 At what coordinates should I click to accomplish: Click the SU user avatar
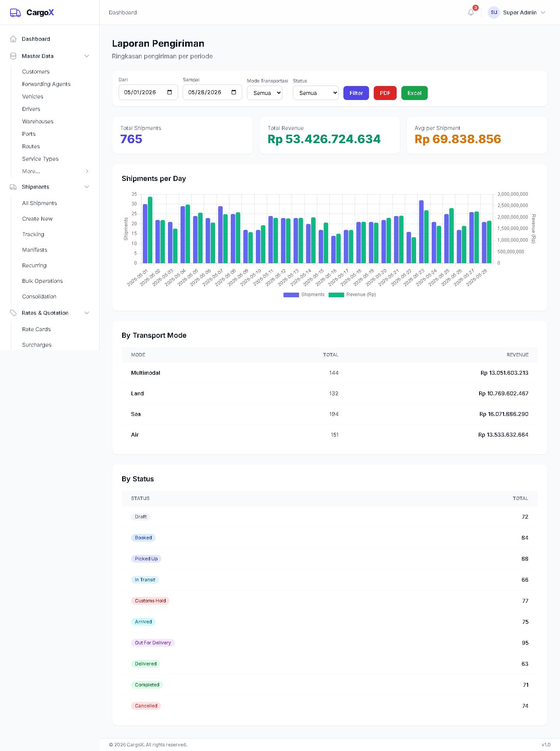[x=494, y=12]
